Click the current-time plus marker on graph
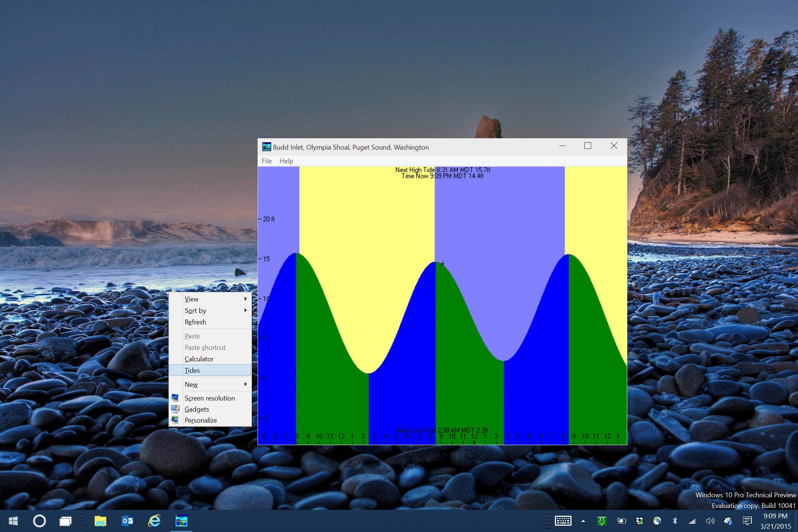Image resolution: width=798 pixels, height=532 pixels. 443,264
